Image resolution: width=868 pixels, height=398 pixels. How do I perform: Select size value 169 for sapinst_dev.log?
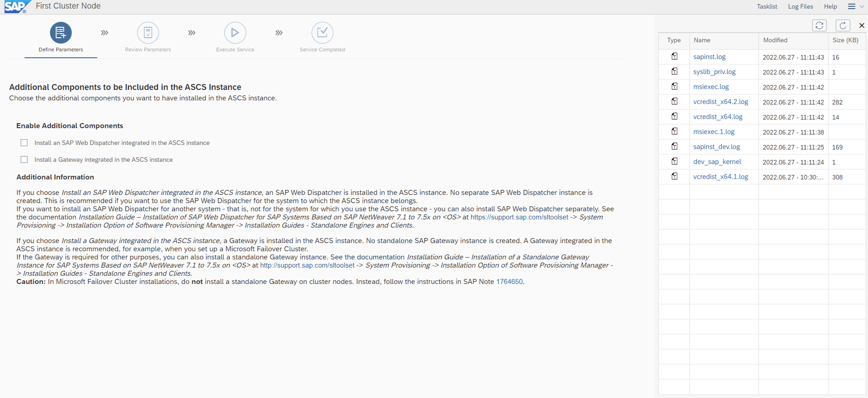[x=837, y=147]
